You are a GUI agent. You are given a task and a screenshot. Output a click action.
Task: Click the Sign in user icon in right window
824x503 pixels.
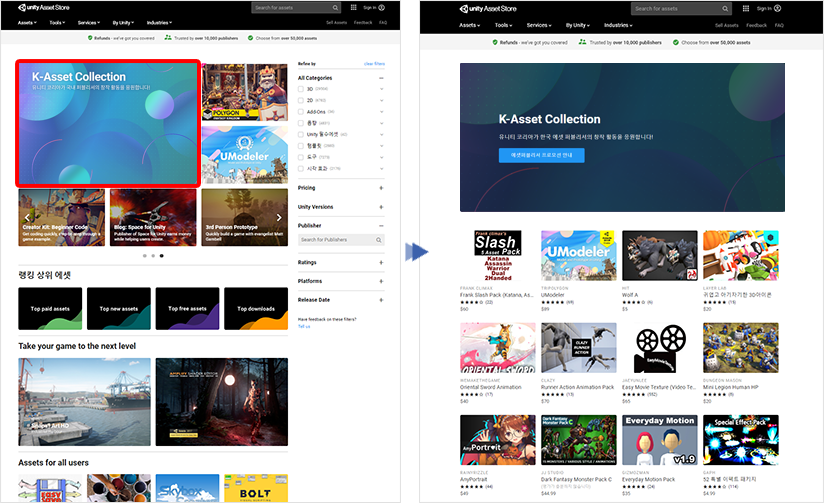point(777,8)
